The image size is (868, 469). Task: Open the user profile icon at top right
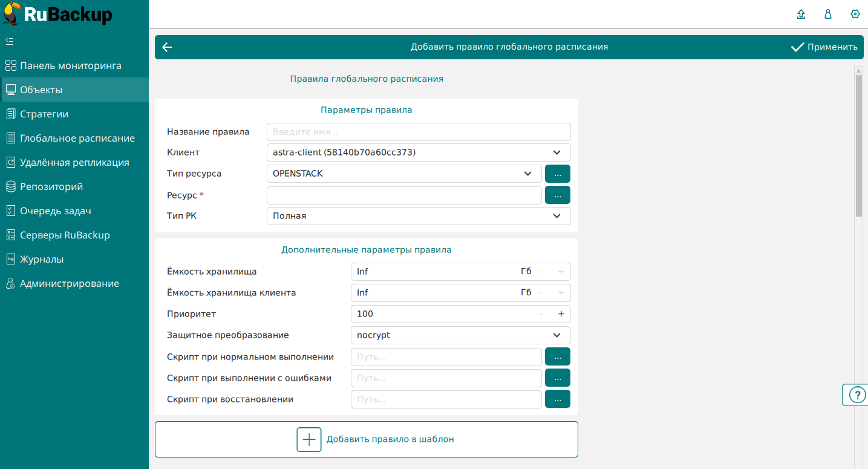828,14
